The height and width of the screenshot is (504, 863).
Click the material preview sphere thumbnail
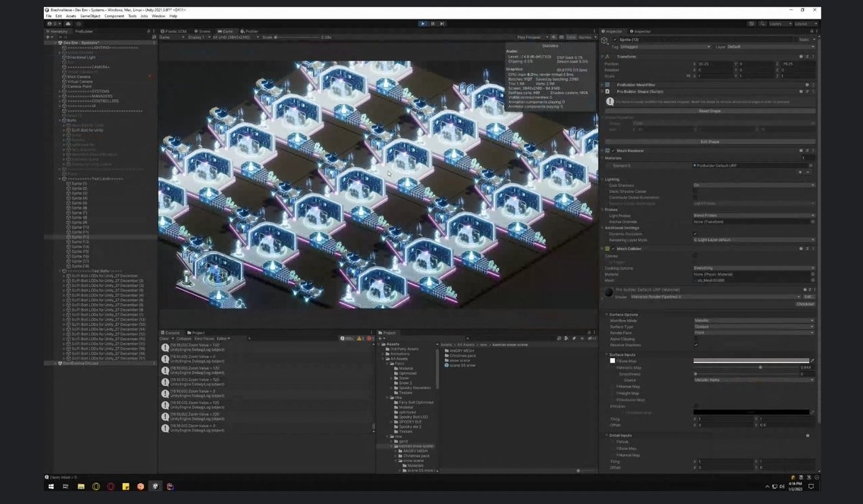pos(608,293)
